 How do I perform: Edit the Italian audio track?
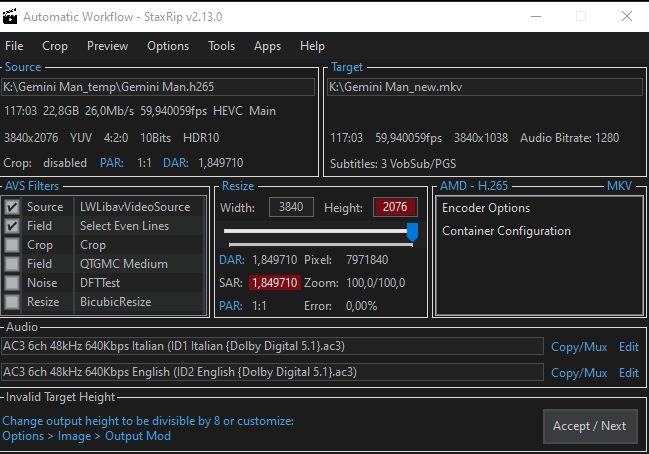(628, 347)
